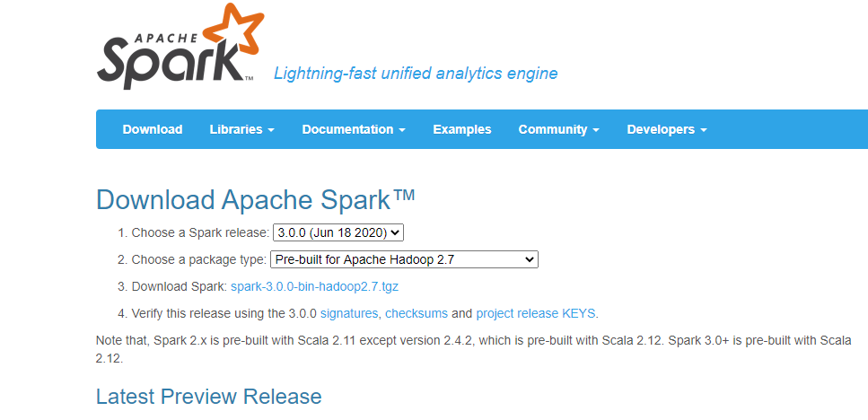868x420 pixels.
Task: Open the Spark release version selector
Action: pos(338,233)
